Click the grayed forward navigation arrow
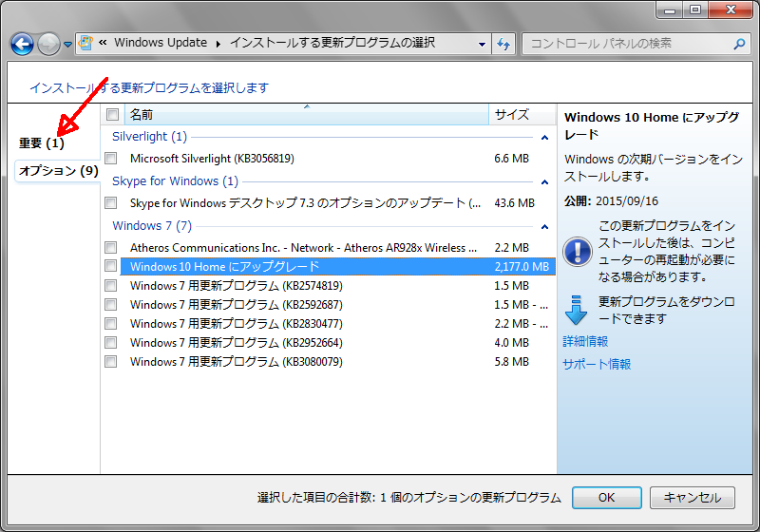 pyautogui.click(x=48, y=44)
